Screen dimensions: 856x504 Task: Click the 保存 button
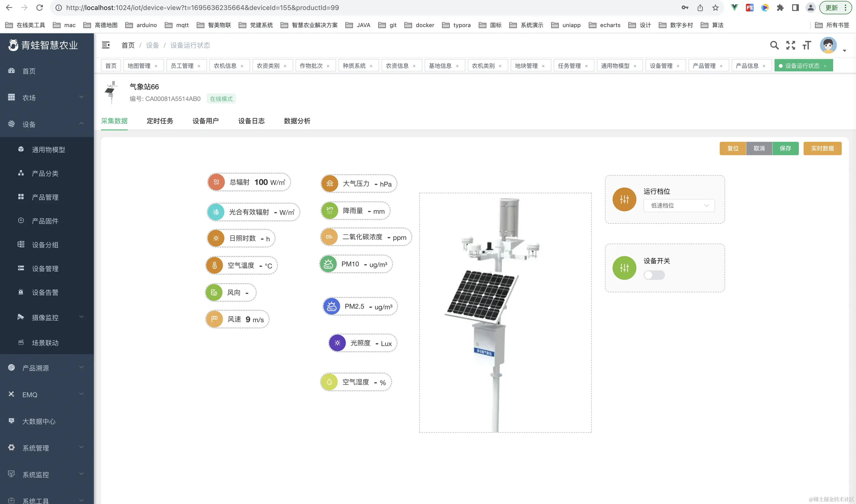pyautogui.click(x=786, y=148)
